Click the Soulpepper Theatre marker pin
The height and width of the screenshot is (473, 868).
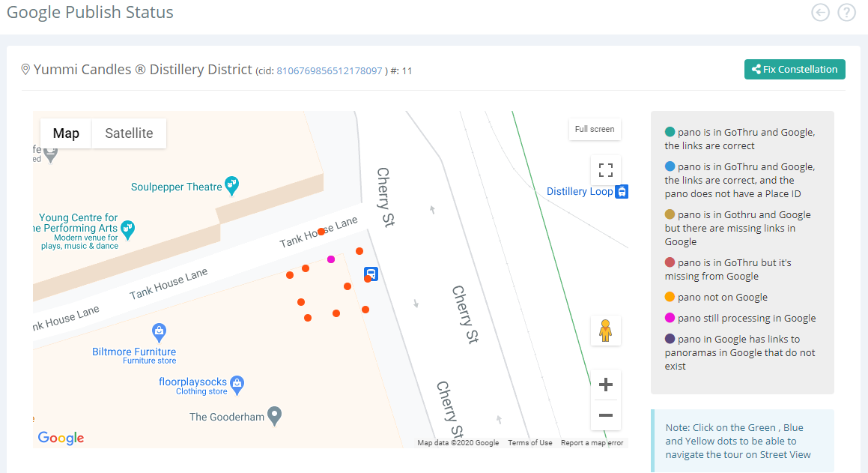[x=232, y=186]
